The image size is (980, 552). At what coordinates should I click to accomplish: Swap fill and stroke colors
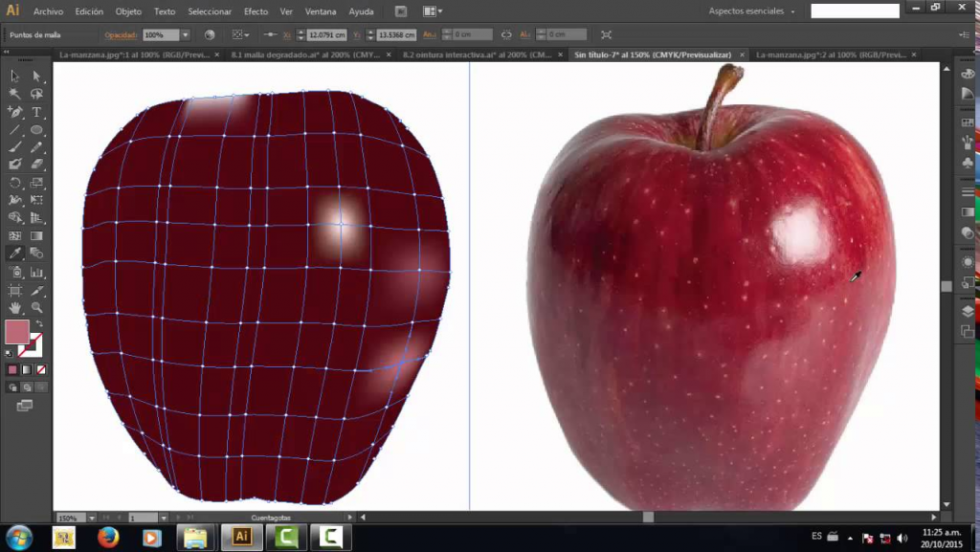tap(39, 324)
